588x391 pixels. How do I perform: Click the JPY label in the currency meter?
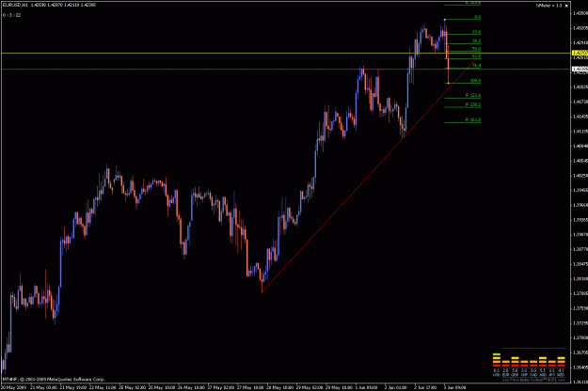tap(552, 375)
